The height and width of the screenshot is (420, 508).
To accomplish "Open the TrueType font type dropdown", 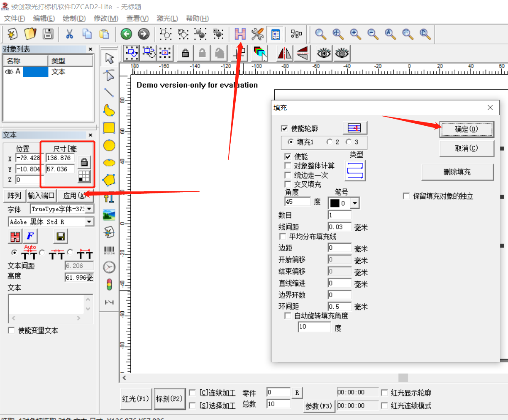I will (x=89, y=209).
